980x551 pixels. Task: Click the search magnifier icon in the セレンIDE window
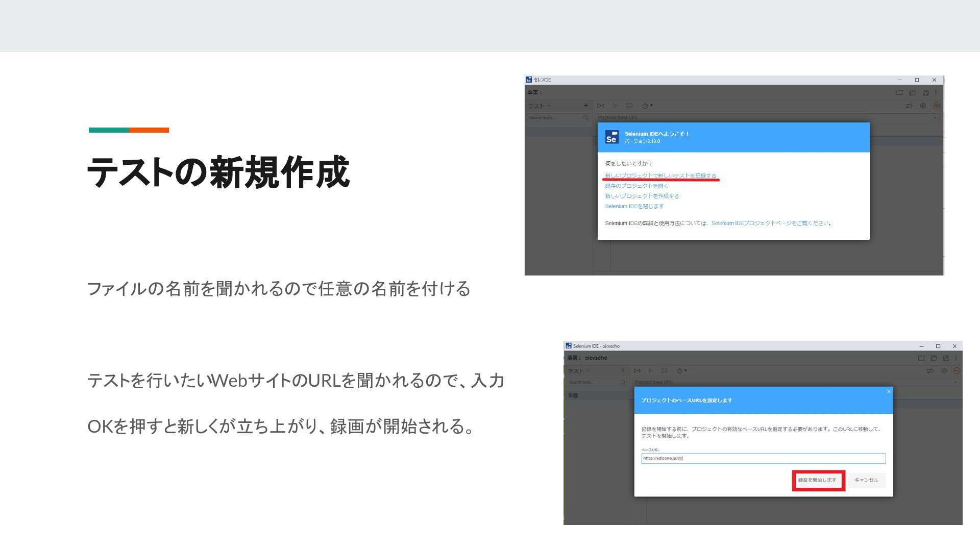(585, 118)
